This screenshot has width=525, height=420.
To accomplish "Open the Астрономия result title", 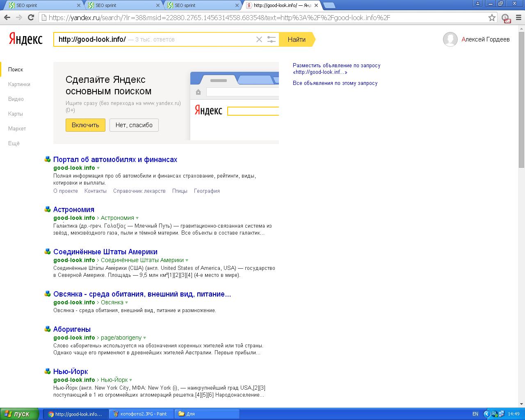I will click(x=74, y=209).
